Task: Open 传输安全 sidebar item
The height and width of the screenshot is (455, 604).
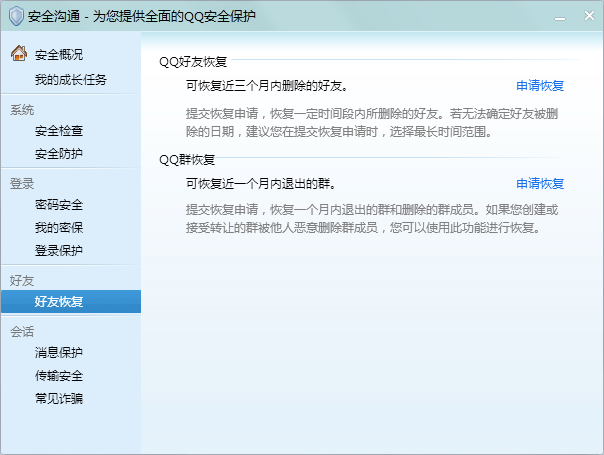Action: [x=59, y=375]
